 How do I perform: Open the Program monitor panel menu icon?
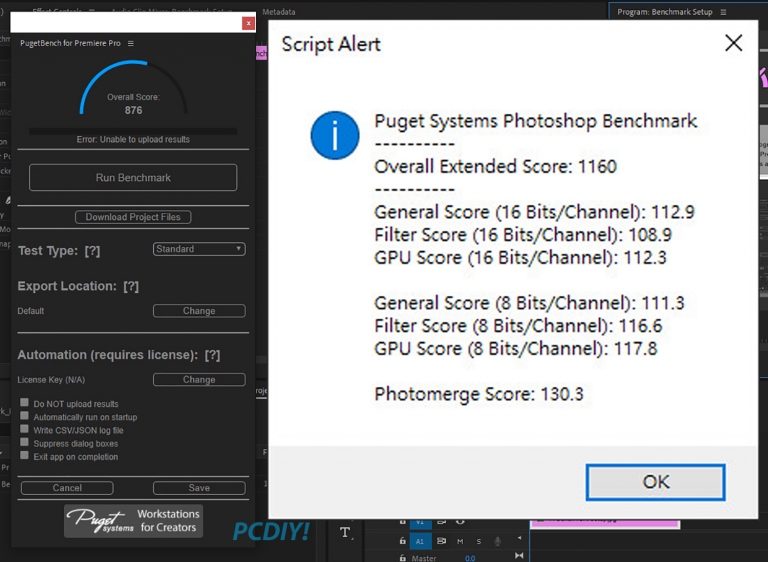coord(723,12)
